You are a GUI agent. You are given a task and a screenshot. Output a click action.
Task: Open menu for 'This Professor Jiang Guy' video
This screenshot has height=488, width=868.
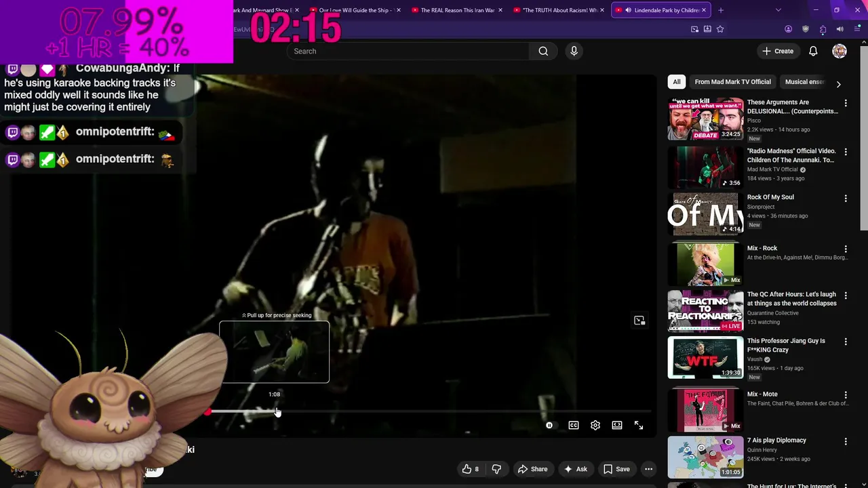(x=846, y=342)
